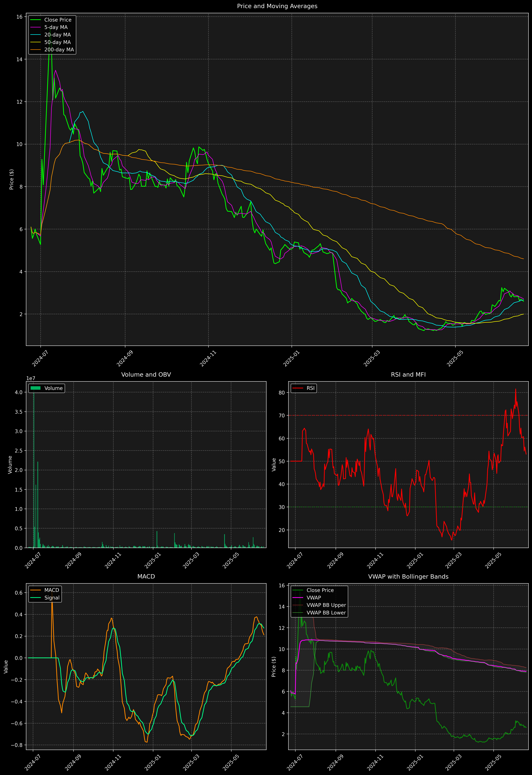Click the 'Value' axis label of MACD chart
Image resolution: width=532 pixels, height=775 pixels.
pyautogui.click(x=6, y=667)
